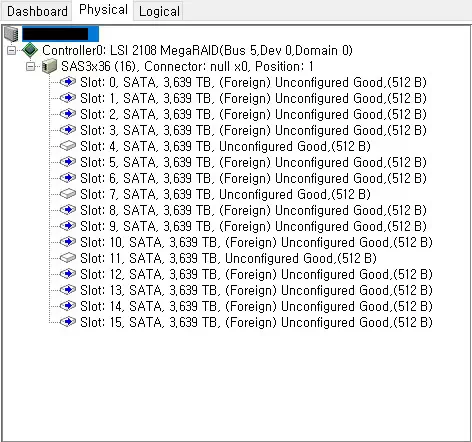Click the SAS3x36 enclosure icon

tap(49, 66)
